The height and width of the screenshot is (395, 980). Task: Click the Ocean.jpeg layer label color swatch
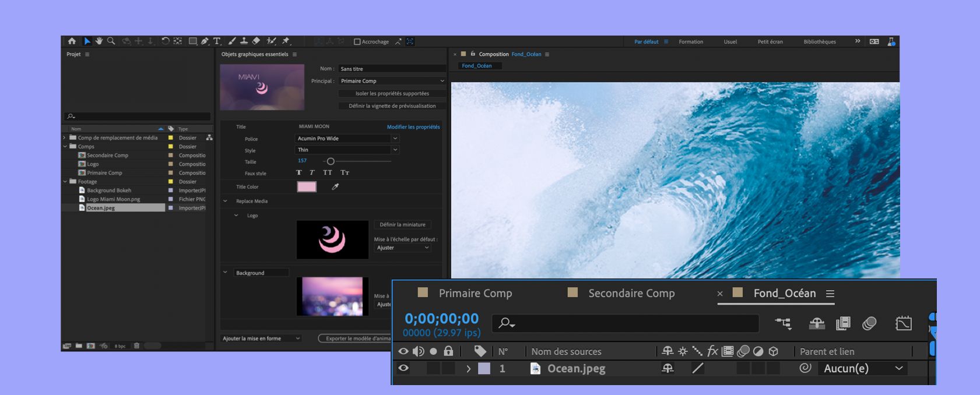pos(484,368)
